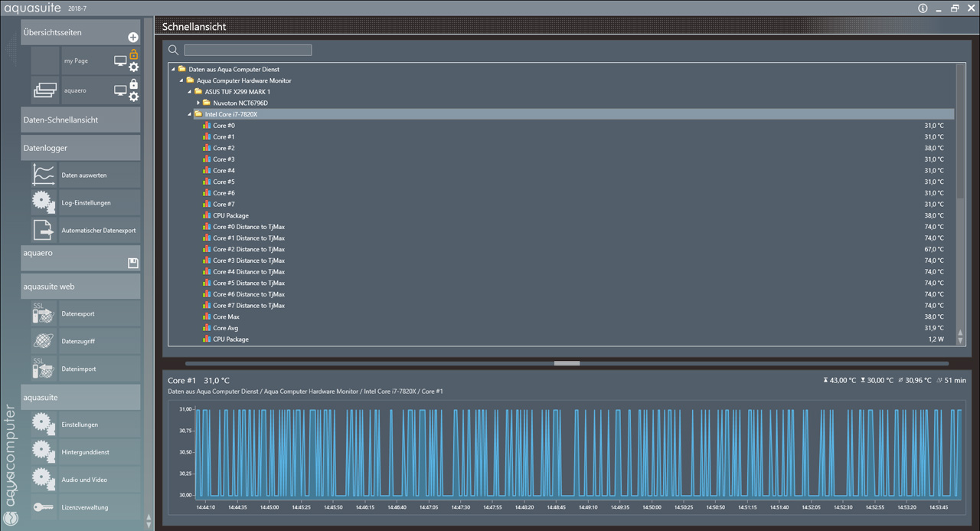Open the my Page overview entry

click(75, 61)
